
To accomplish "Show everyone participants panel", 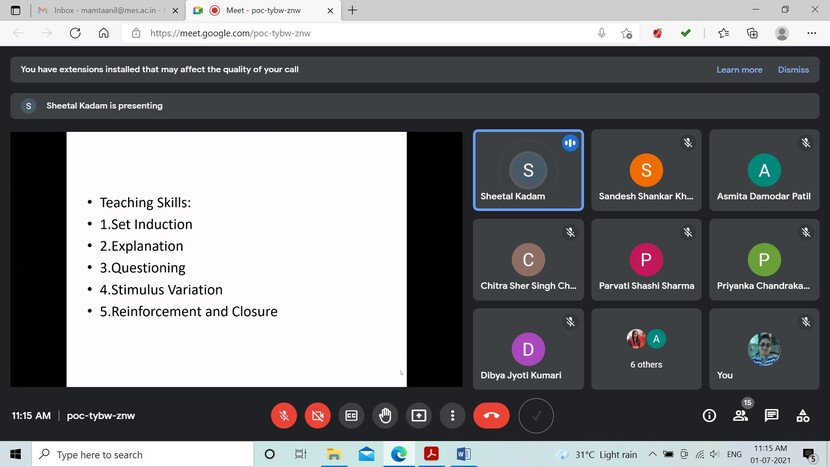I will pos(741,415).
